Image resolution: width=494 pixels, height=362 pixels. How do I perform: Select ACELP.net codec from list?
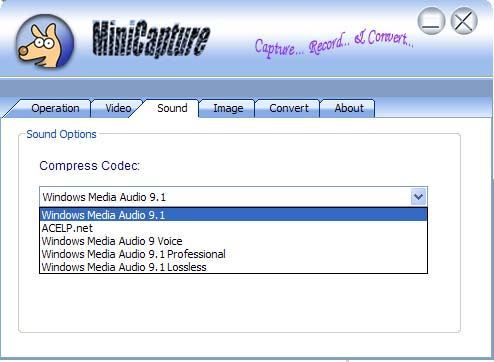click(x=233, y=228)
